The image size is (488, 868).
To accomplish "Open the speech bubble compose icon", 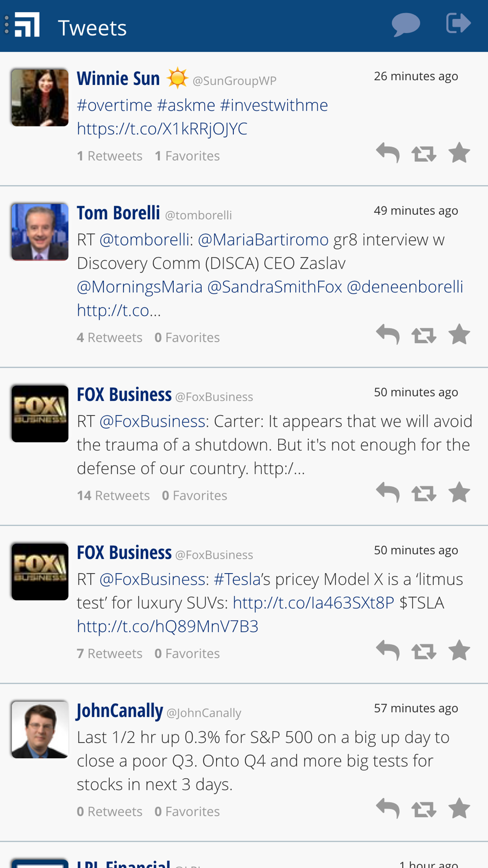I will pos(406,24).
